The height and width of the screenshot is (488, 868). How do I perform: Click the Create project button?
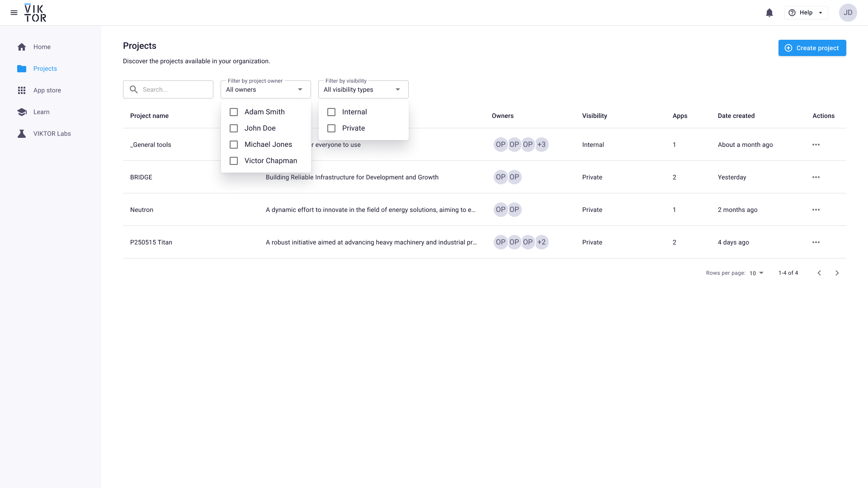[812, 48]
